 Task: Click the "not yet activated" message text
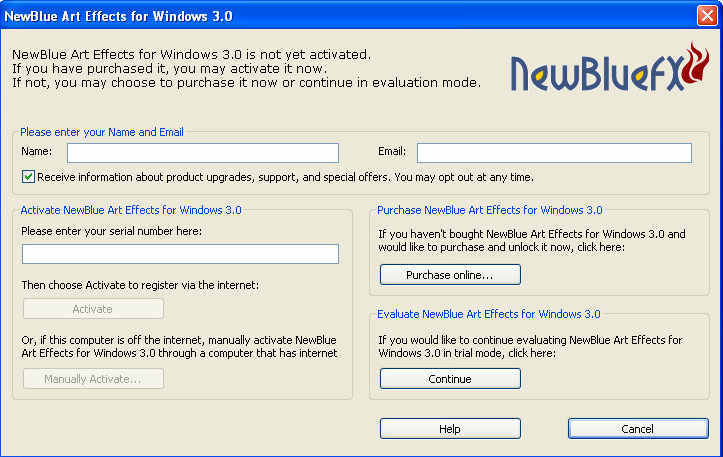(190, 54)
